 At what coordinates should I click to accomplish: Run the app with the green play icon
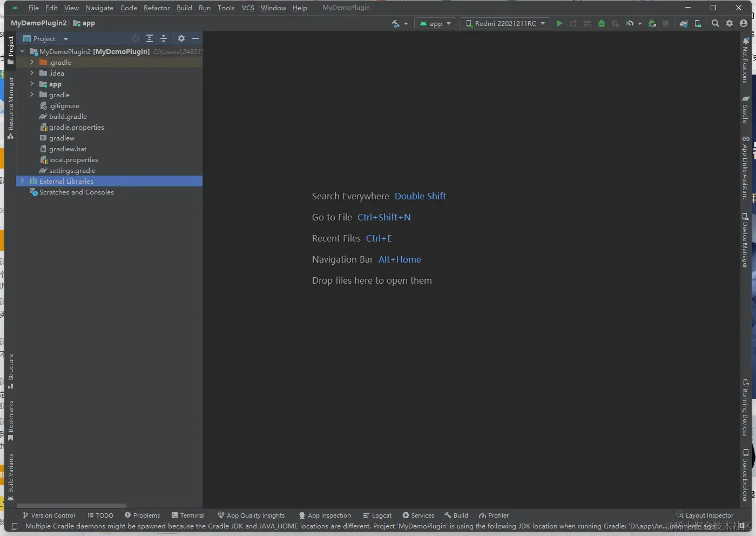(559, 23)
